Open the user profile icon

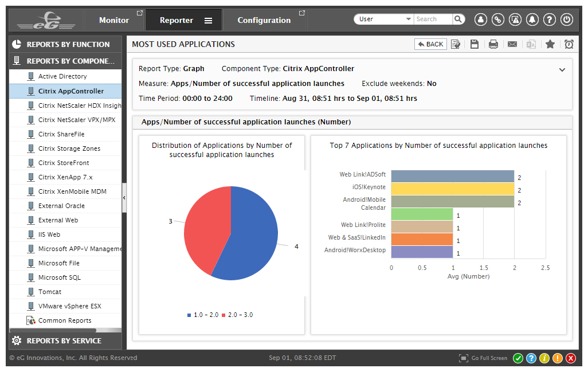tap(481, 19)
